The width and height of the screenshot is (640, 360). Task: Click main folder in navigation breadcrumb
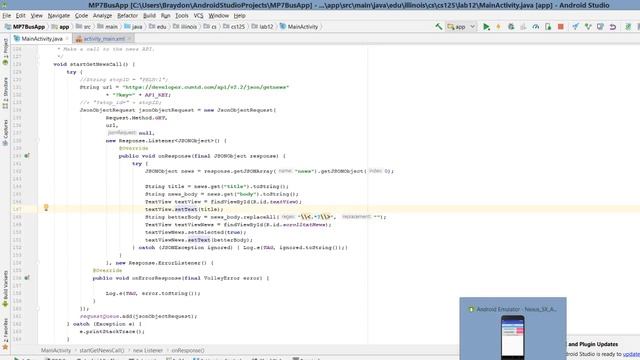click(x=108, y=27)
